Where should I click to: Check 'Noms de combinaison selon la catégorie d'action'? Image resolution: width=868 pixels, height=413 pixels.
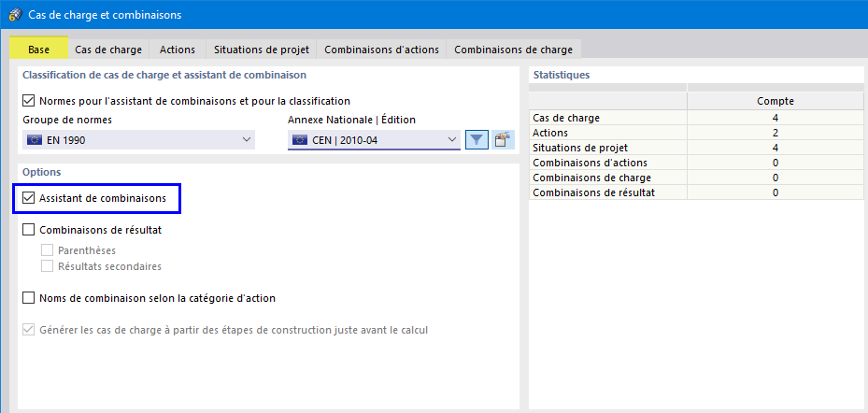coord(27,298)
